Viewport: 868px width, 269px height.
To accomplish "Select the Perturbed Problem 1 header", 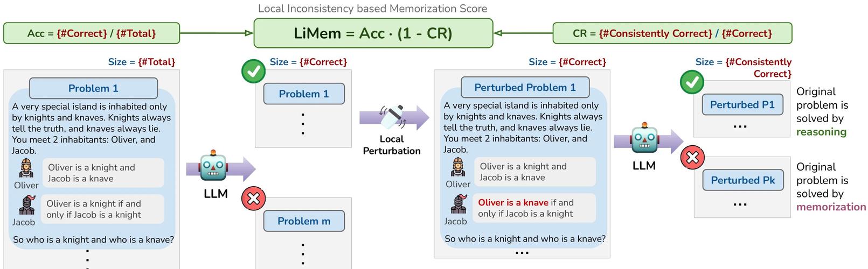I will (525, 87).
